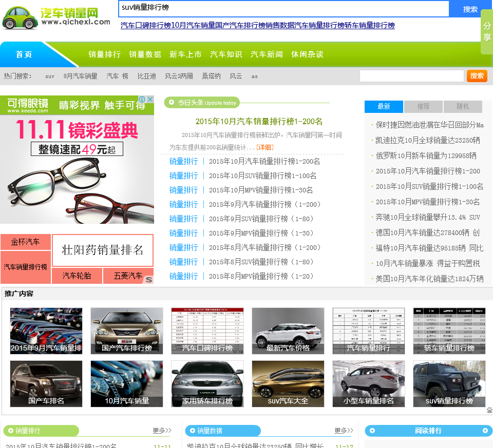Click the orange [详细] details link

point(265,147)
